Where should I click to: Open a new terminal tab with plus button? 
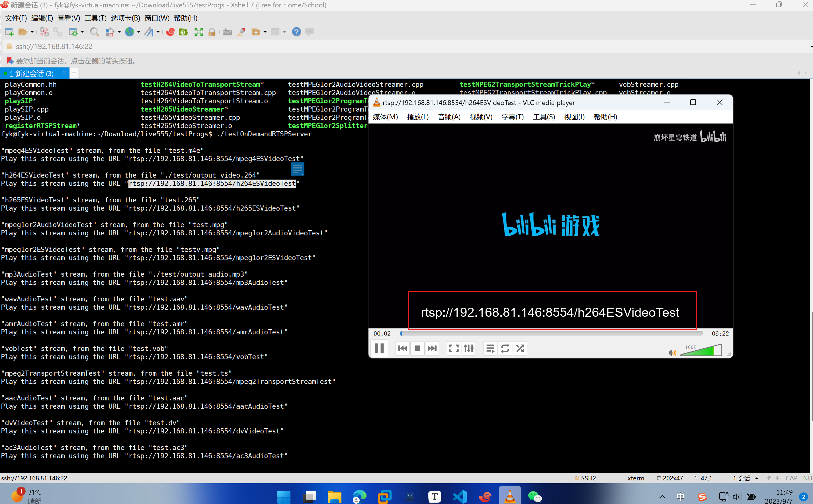pos(74,73)
